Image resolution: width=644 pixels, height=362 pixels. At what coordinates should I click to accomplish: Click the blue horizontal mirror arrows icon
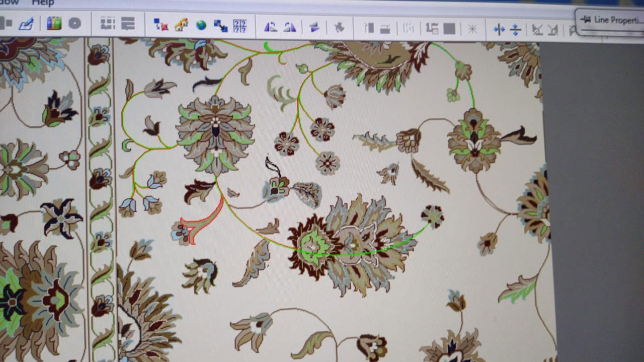pos(499,30)
